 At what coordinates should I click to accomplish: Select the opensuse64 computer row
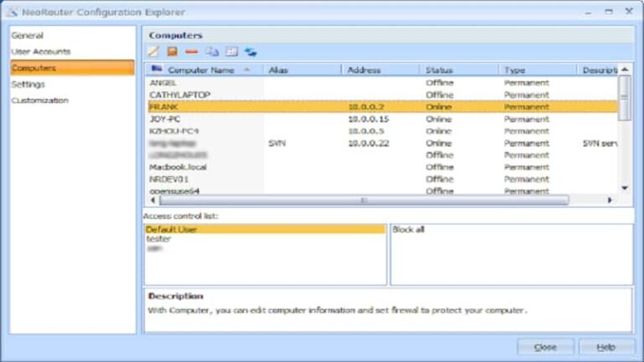382,191
